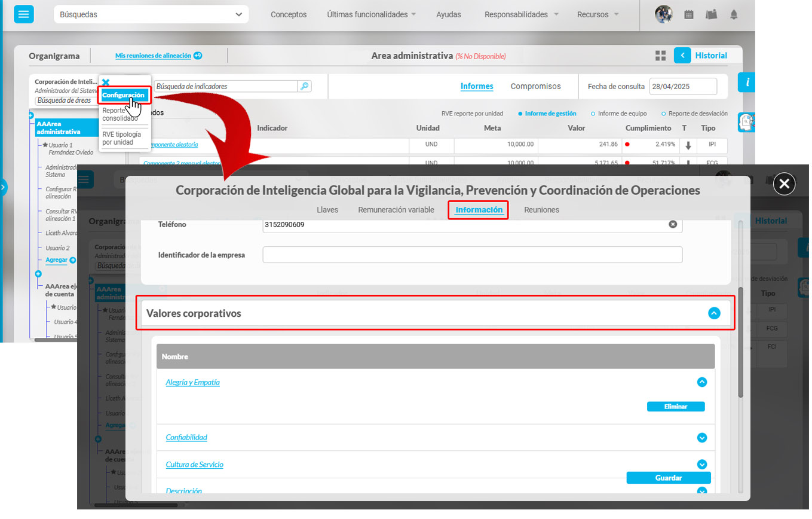Open the hamburger main menu
This screenshot has width=812, height=519.
24,14
